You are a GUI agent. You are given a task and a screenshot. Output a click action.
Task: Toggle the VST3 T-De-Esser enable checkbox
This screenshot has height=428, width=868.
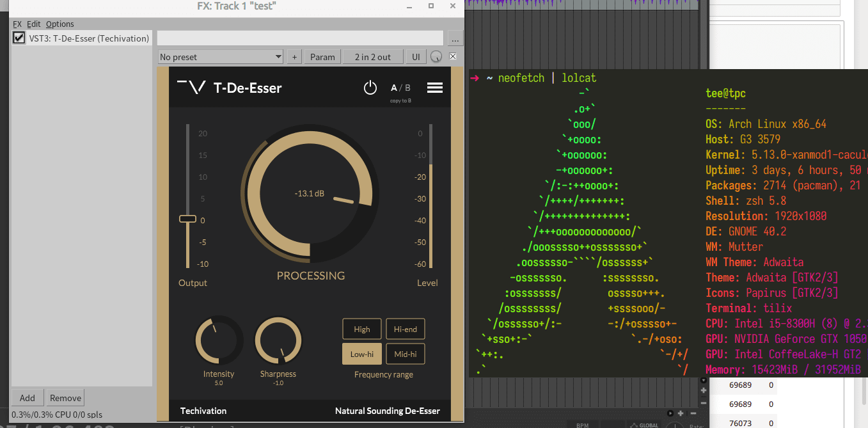point(19,38)
